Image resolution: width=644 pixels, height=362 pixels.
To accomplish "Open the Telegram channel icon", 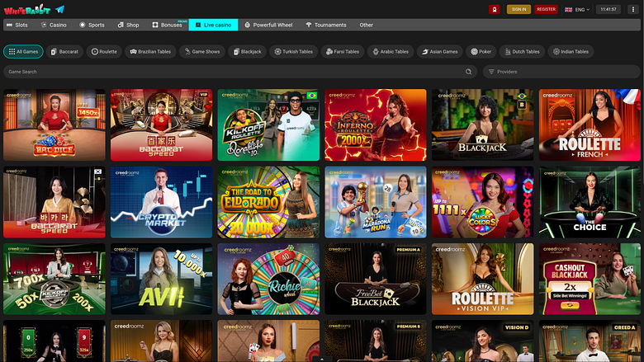I will click(x=60, y=9).
